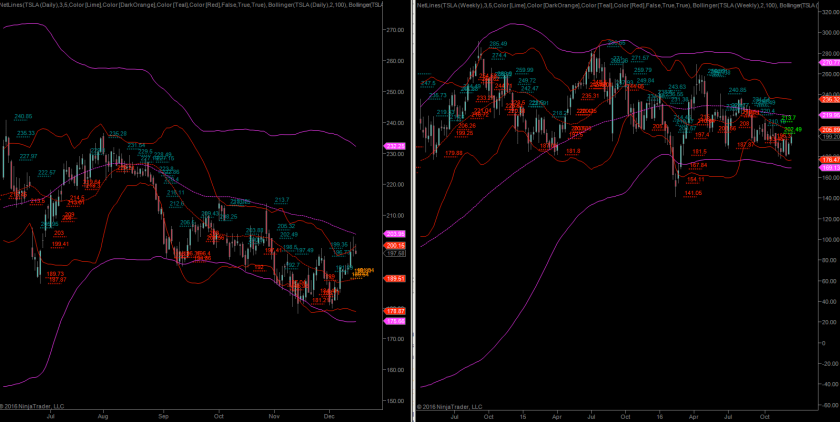The width and height of the screenshot is (840, 422).
Task: Select the teal 240.85 net line label on daily chart
Action: click(23, 116)
